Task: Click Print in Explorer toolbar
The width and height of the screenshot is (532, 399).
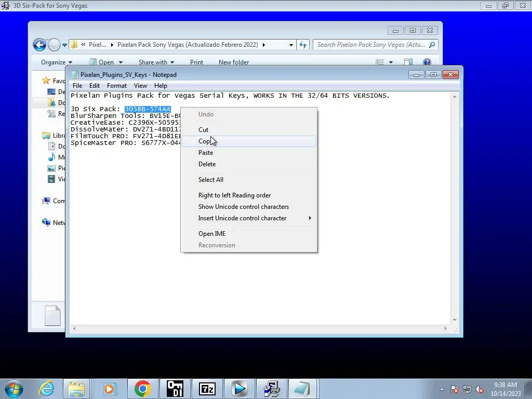Action: [196, 62]
